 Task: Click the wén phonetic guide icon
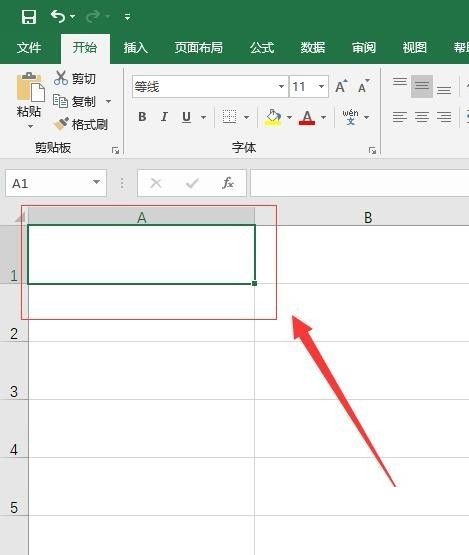point(350,117)
